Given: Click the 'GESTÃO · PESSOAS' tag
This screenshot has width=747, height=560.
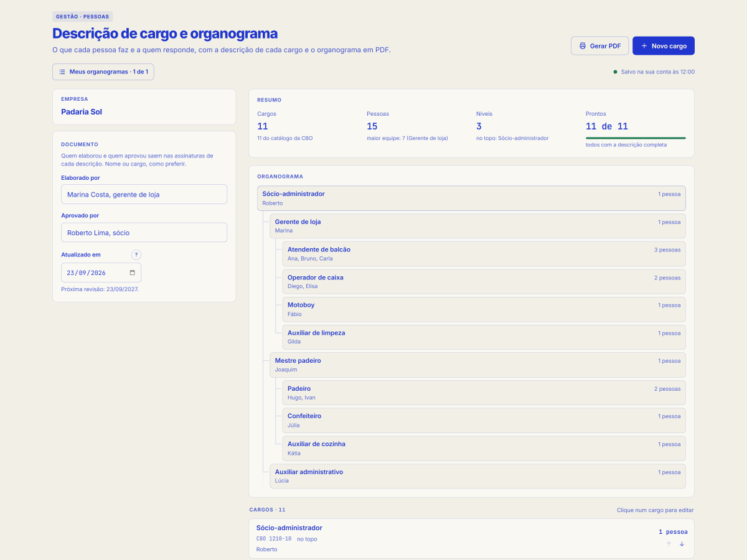Looking at the screenshot, I should (83, 17).
